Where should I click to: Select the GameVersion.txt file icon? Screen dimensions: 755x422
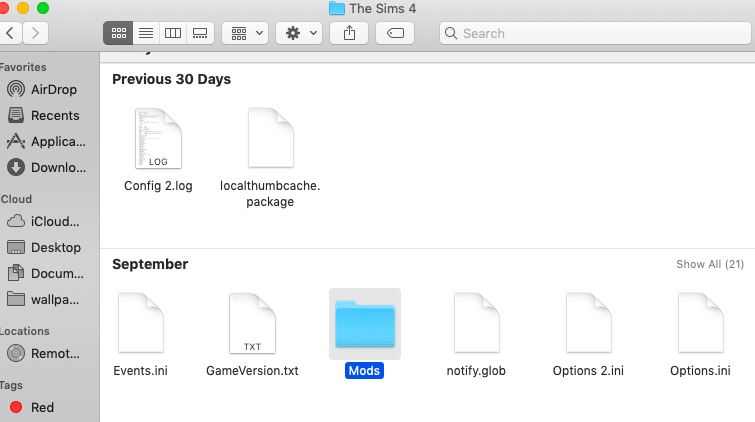(x=252, y=323)
